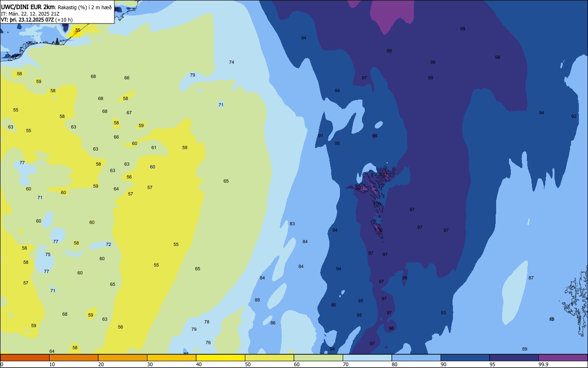Click the 40–50 bright yellow legend swatch
Image resolution: width=588 pixels, height=368 pixels.
pos(220,357)
